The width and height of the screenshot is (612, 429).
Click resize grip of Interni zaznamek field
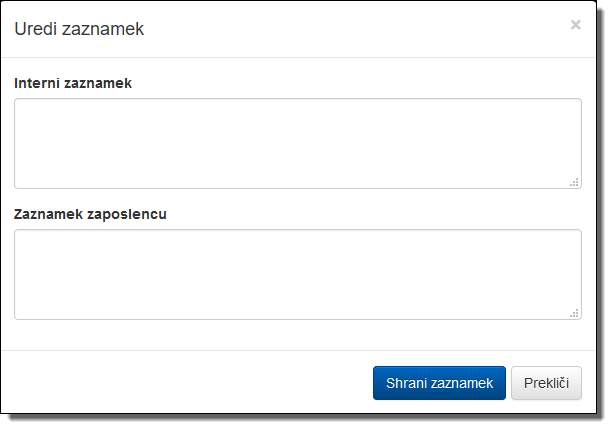575,182
